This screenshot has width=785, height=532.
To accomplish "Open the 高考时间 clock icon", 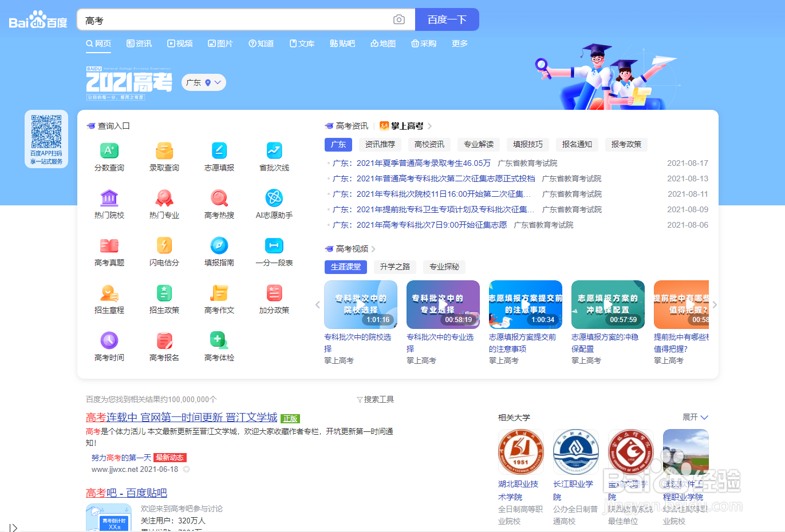I will (109, 340).
